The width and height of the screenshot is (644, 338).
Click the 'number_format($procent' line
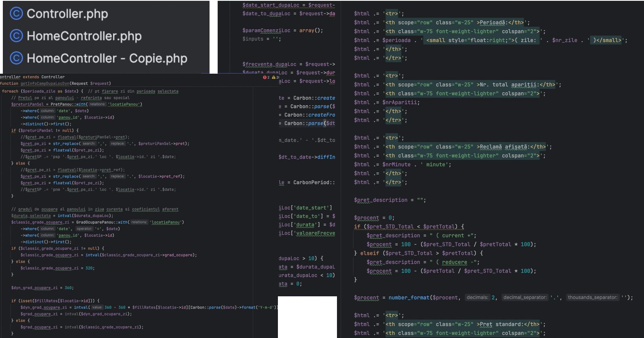494,298
